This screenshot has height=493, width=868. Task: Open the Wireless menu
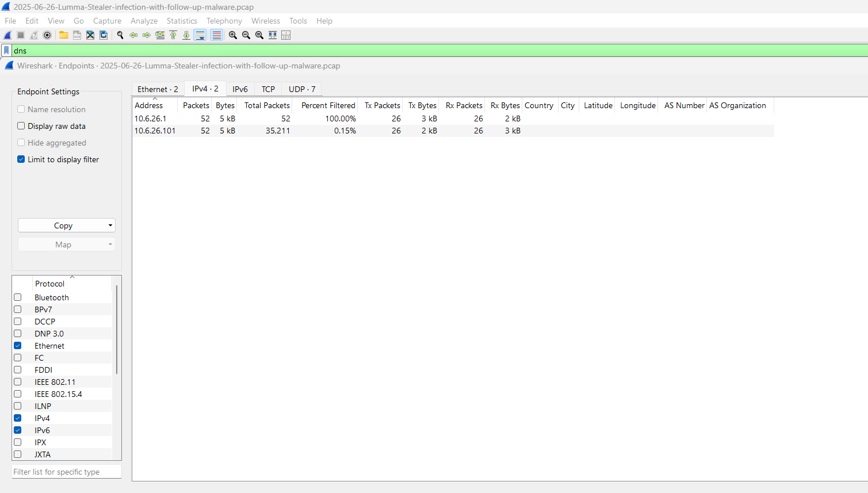pos(266,21)
